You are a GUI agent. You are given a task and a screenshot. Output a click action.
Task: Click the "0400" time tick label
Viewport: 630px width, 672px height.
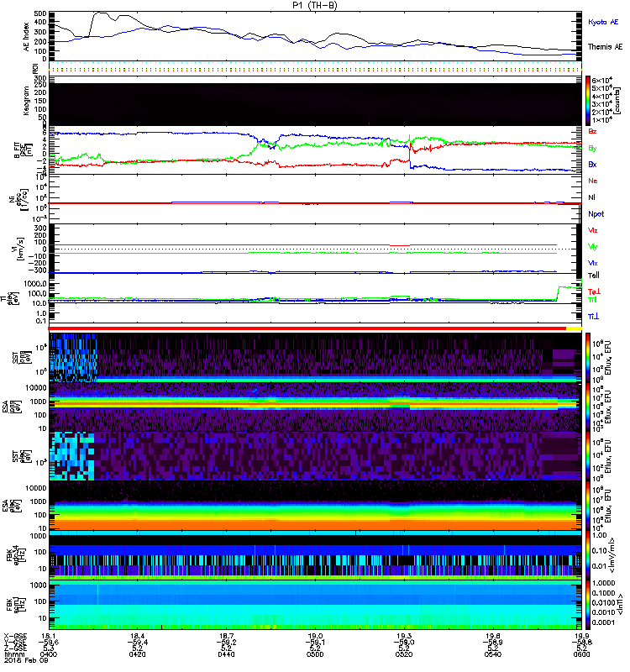point(49,654)
